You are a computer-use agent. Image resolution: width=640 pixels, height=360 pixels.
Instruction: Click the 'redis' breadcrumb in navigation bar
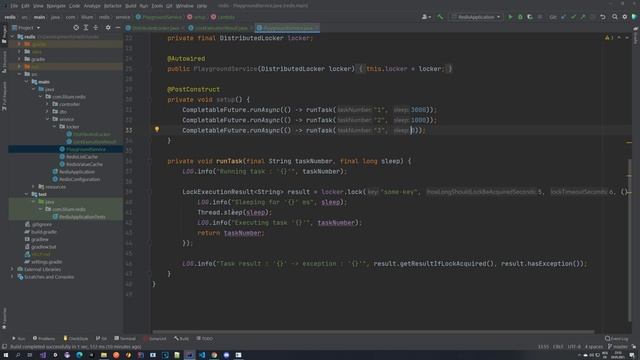10,17
